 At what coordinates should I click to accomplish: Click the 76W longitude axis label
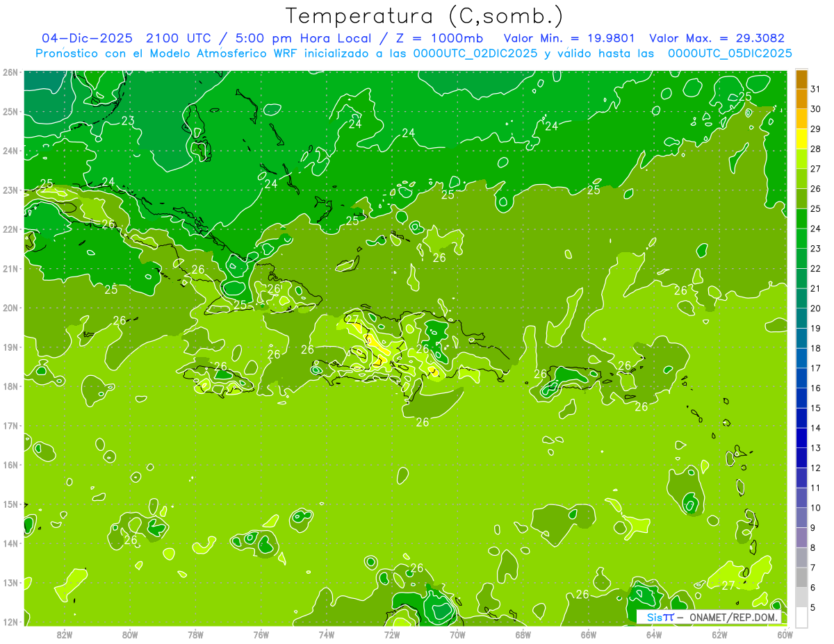261,634
